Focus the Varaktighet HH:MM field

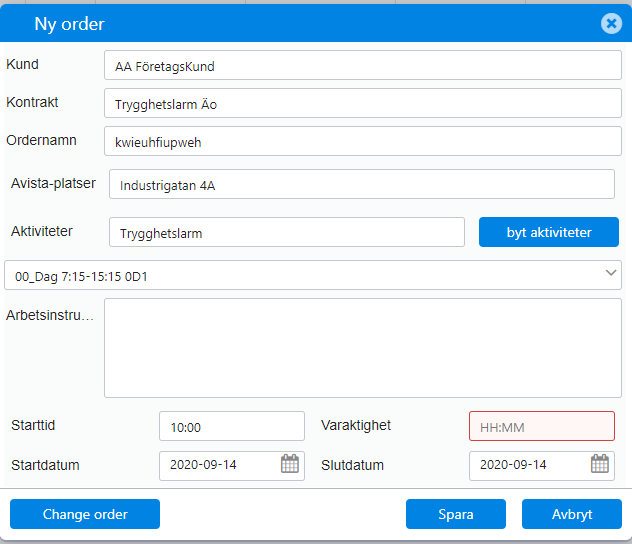pyautogui.click(x=542, y=426)
